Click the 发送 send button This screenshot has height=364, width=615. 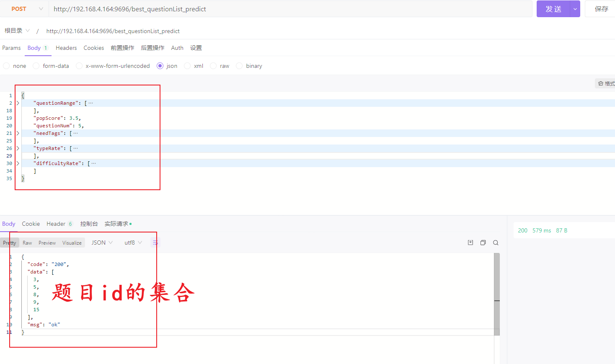553,9
